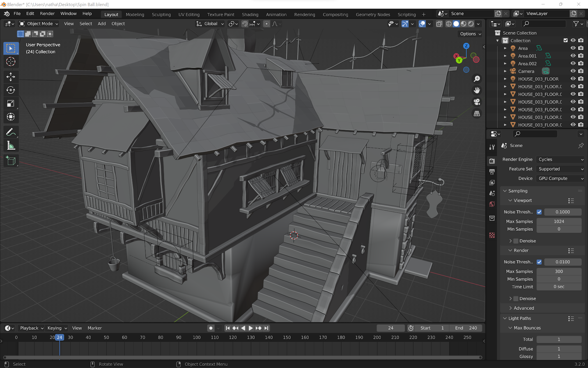Click the Add Cube tool icon

(11, 161)
